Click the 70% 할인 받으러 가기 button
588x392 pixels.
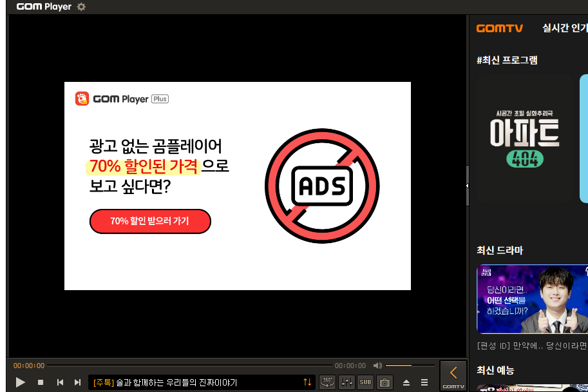tap(150, 221)
